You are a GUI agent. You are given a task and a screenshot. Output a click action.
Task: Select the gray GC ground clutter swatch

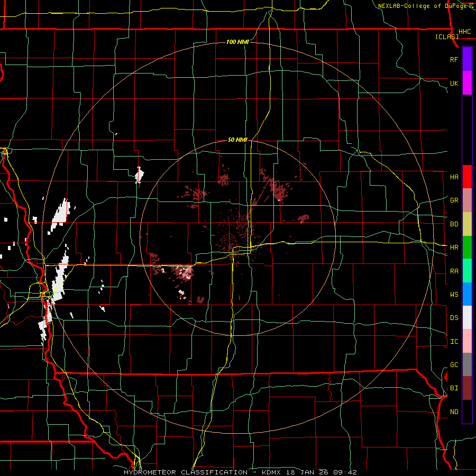(x=467, y=364)
